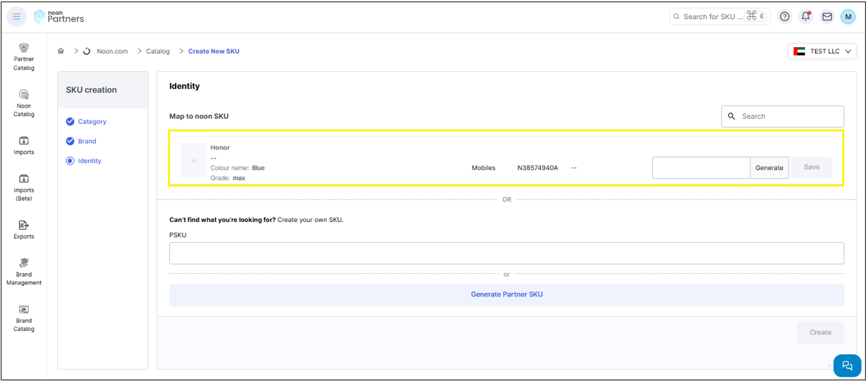Select the completed Brand step
This screenshot has width=868, height=381.
[71, 142]
